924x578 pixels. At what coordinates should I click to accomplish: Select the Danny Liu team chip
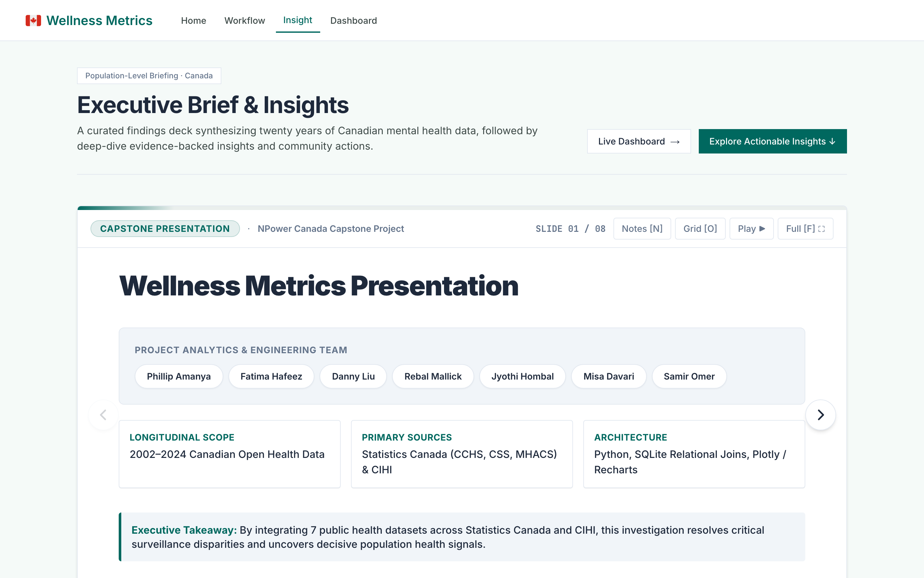click(353, 377)
